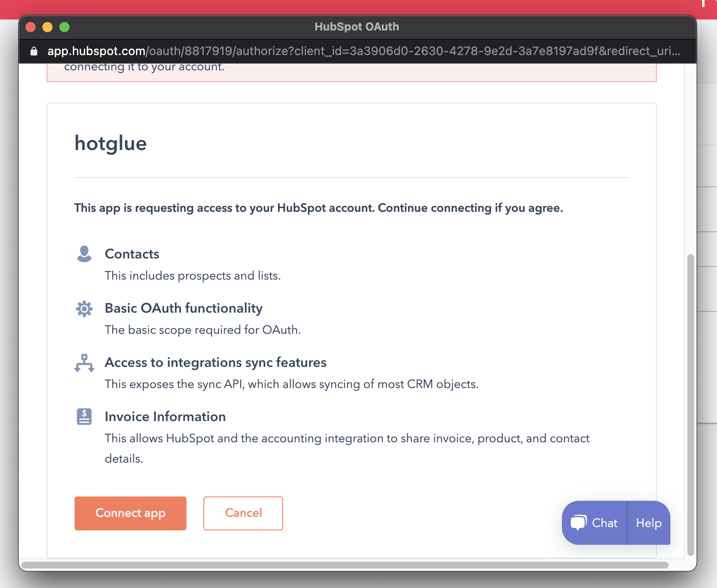Click the sync API description text
Image resolution: width=717 pixels, height=588 pixels.
[x=292, y=384]
